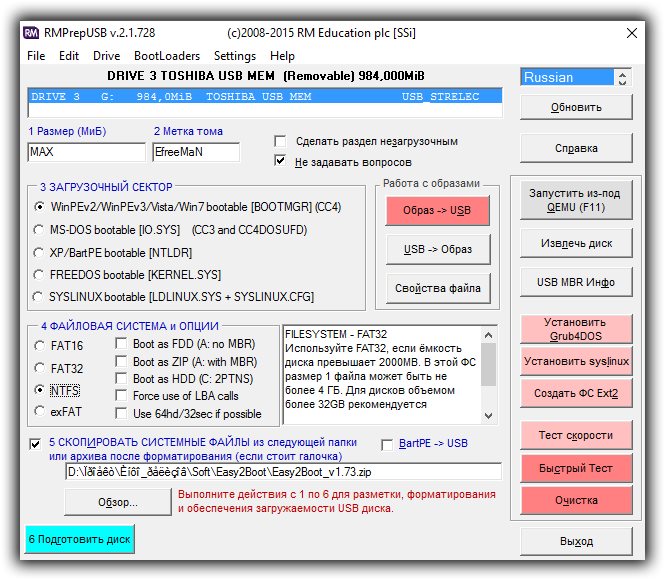The height and width of the screenshot is (580, 665).
Task: Select the FAT32 filesystem option
Action: 39,368
